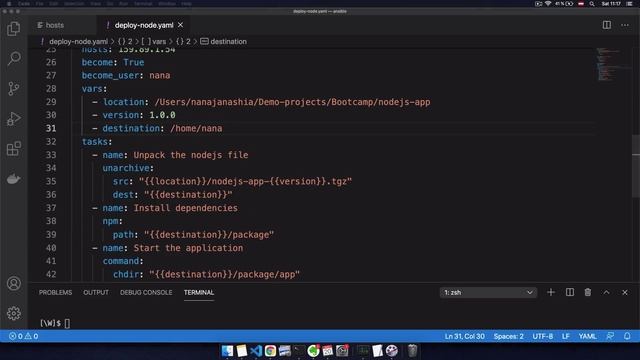
Task: Click the 'vars' key on line 28
Action: [x=92, y=89]
